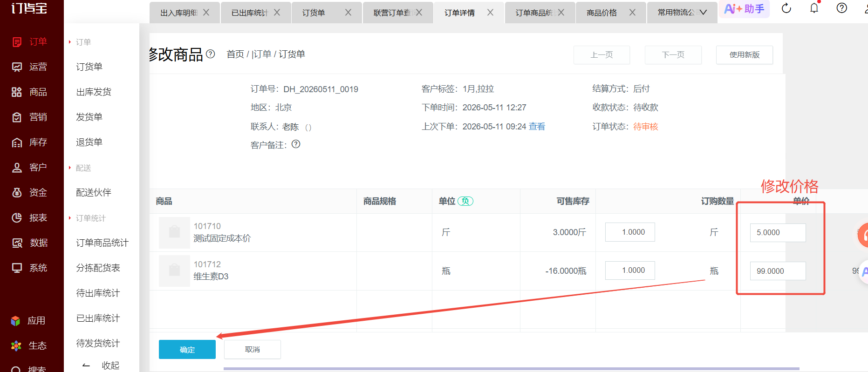Edit the order quantity field for 测试固定成本价

click(x=630, y=232)
